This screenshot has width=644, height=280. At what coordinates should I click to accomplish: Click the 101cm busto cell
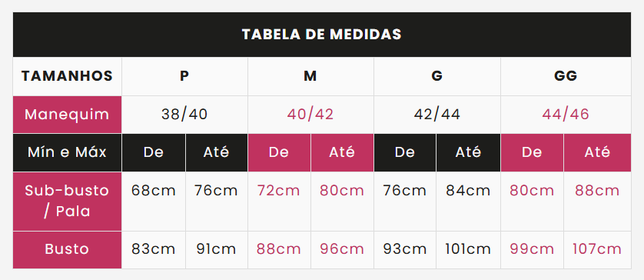tap(468, 249)
